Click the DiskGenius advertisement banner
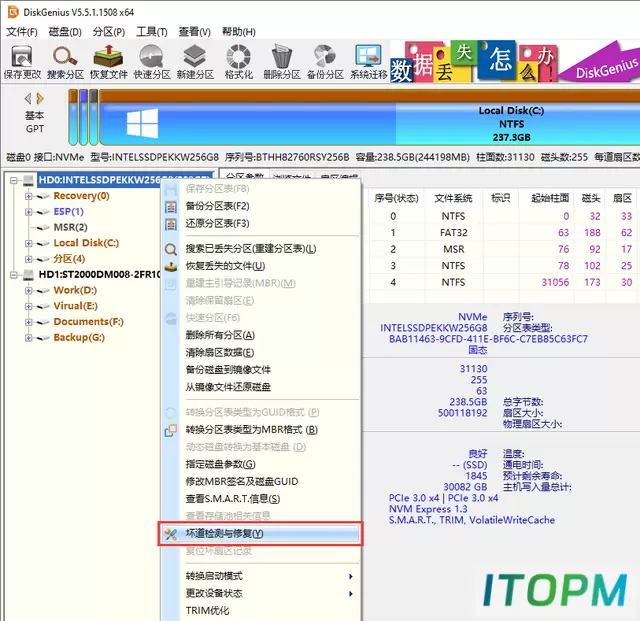Viewport: 640px width, 621px height. tap(515, 61)
